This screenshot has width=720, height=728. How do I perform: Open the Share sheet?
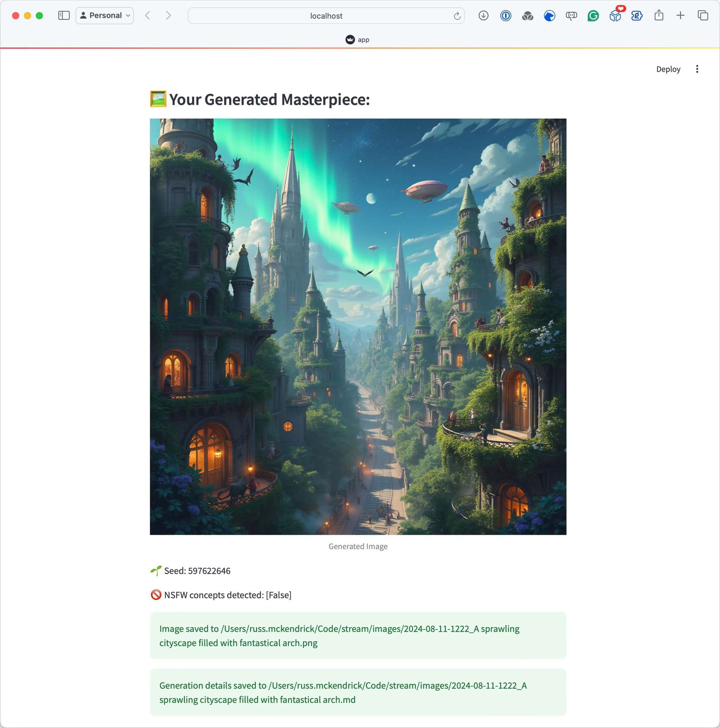coord(658,15)
